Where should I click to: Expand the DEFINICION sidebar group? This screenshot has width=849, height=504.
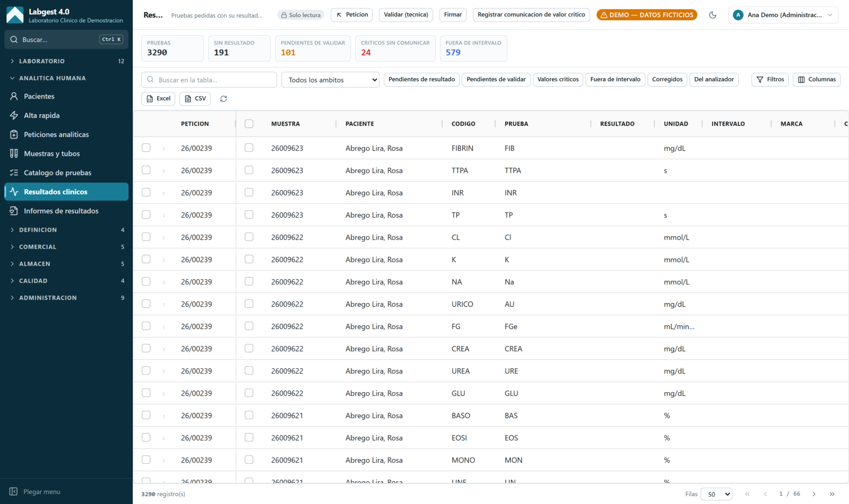(x=66, y=230)
